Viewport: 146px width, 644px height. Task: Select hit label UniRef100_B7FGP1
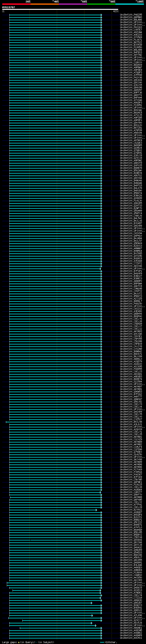[131, 271]
